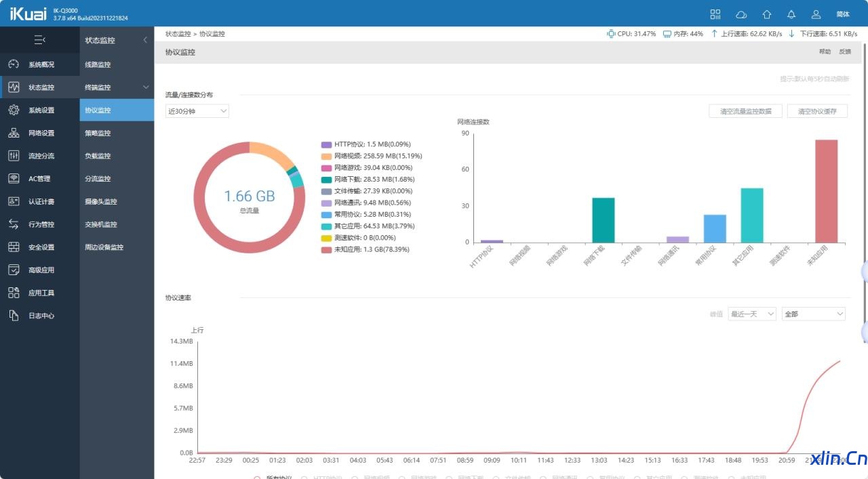
Task: Select 策略监控 in the submenu
Action: pyautogui.click(x=117, y=133)
